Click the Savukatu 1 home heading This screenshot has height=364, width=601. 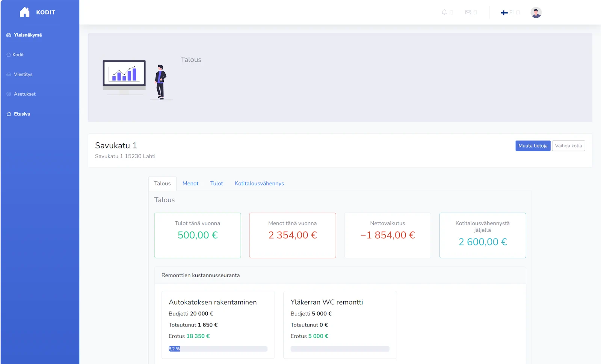tap(116, 145)
